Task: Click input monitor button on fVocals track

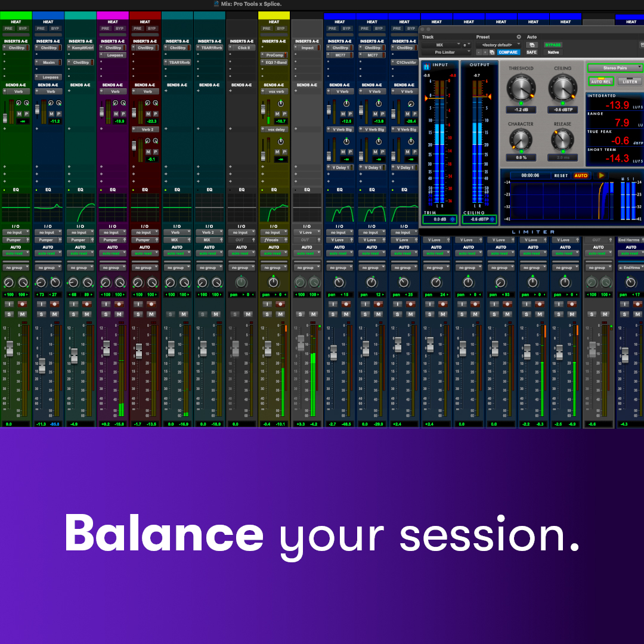Action: click(x=267, y=304)
